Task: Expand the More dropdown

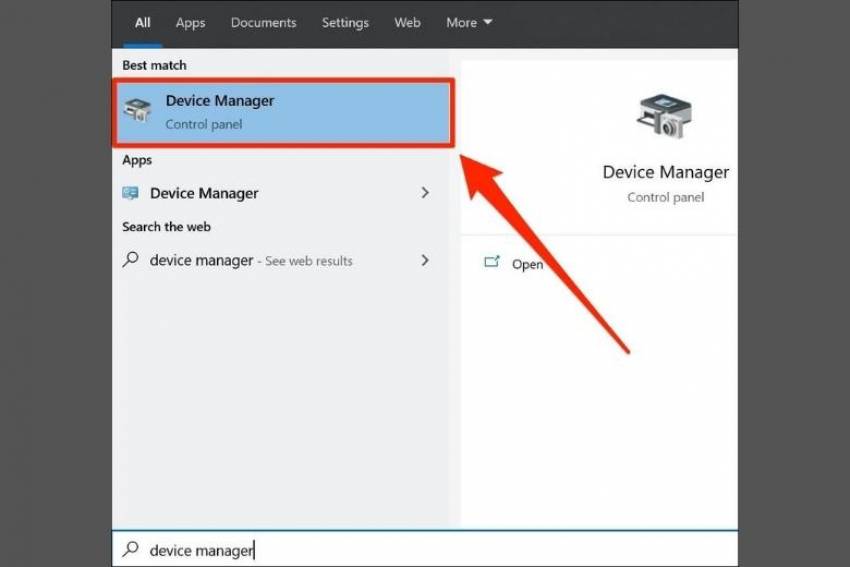Action: pyautogui.click(x=469, y=23)
